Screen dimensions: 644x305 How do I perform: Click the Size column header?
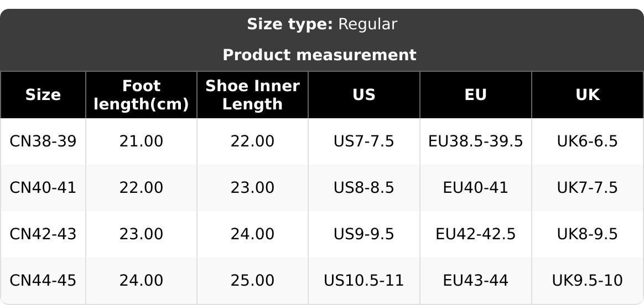click(43, 95)
